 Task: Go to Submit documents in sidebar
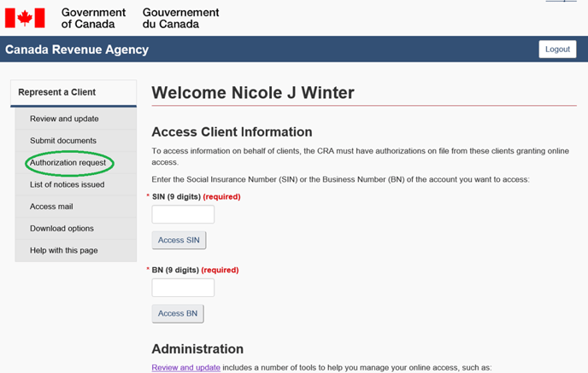coord(63,141)
